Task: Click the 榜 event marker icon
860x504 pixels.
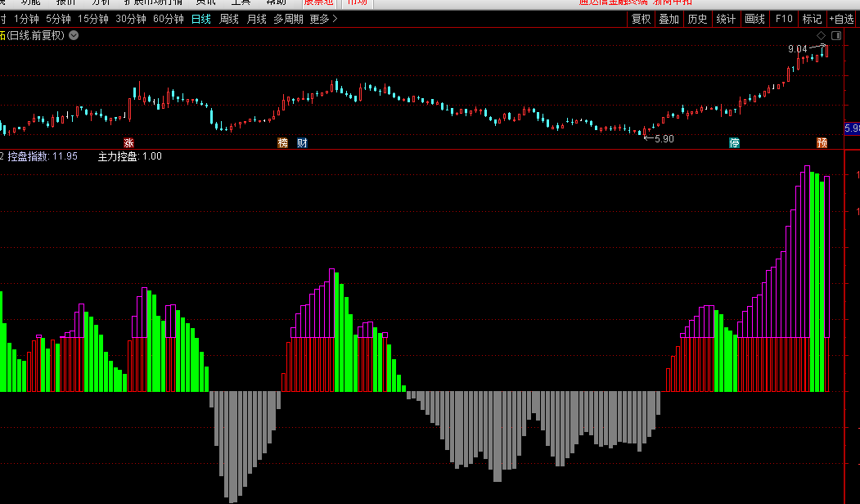Action: point(283,142)
